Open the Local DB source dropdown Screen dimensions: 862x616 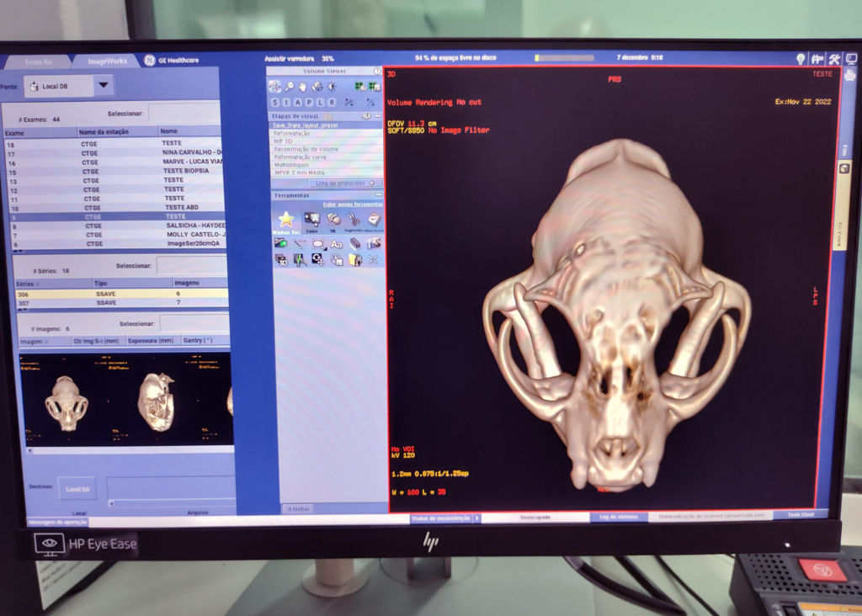[104, 85]
